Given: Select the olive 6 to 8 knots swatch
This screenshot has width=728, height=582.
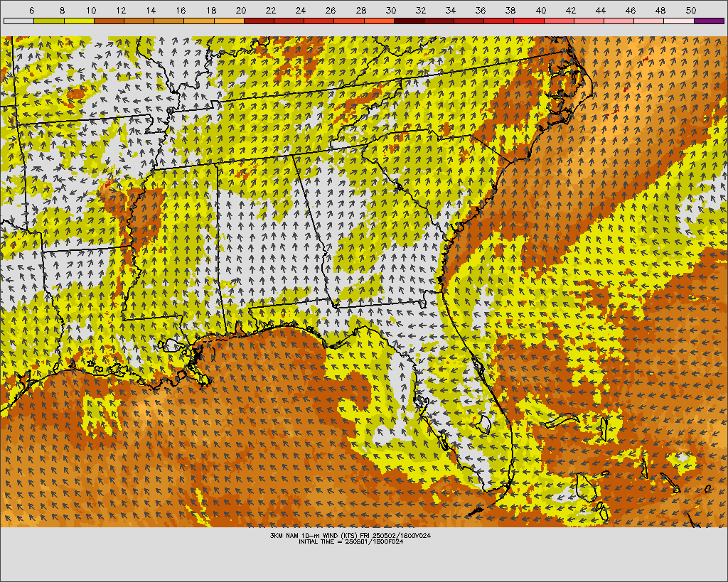Looking at the screenshot, I should click(x=49, y=21).
